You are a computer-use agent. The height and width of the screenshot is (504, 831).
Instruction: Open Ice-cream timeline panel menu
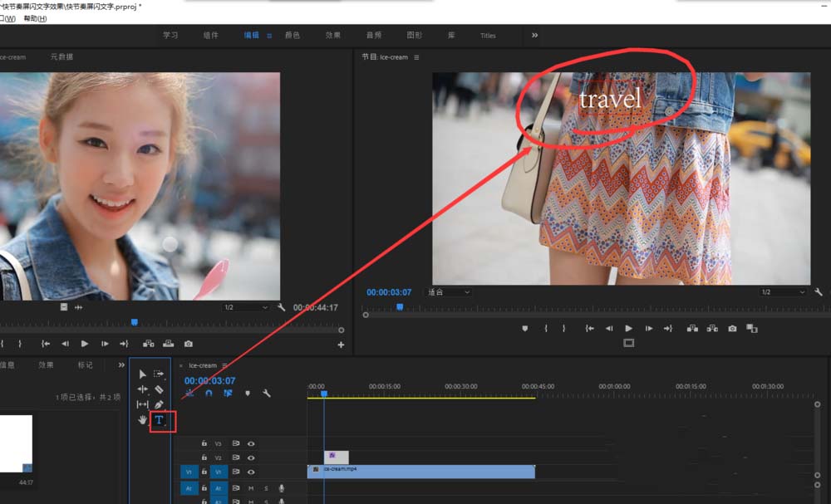[x=224, y=365]
